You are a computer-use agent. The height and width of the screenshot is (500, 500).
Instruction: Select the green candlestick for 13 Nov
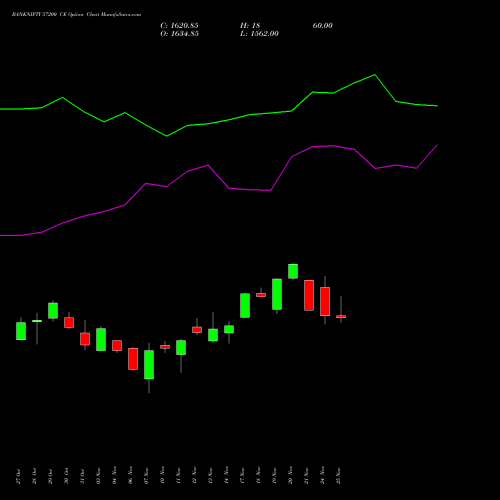point(213,335)
